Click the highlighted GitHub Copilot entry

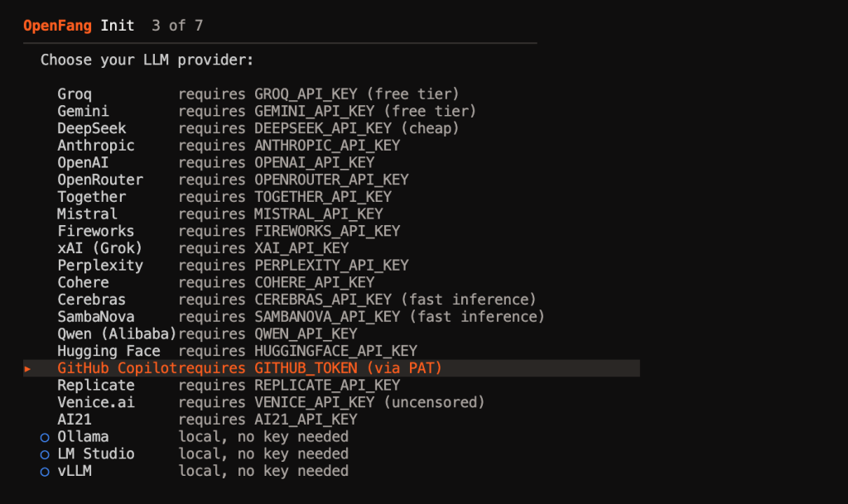(117, 368)
